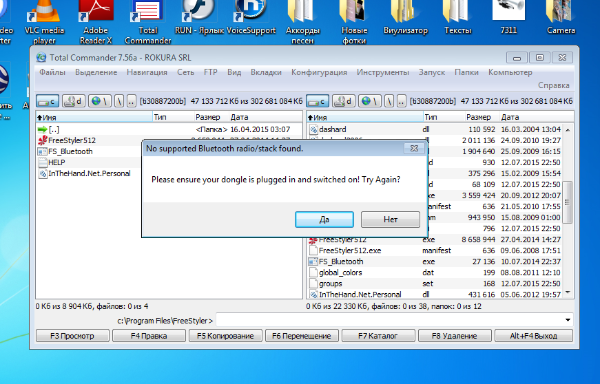This screenshot has height=384, width=600.
Task: Go to root directory in right panel
Action: tap(389, 101)
